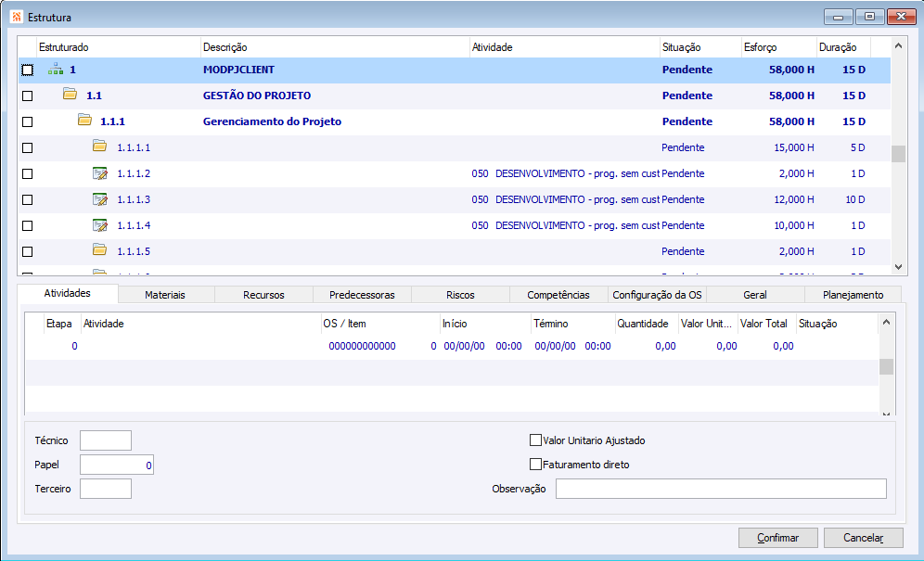This screenshot has height=561, width=924.
Task: Click the task edit icon of row 1.1.1.2
Action: pyautogui.click(x=100, y=173)
